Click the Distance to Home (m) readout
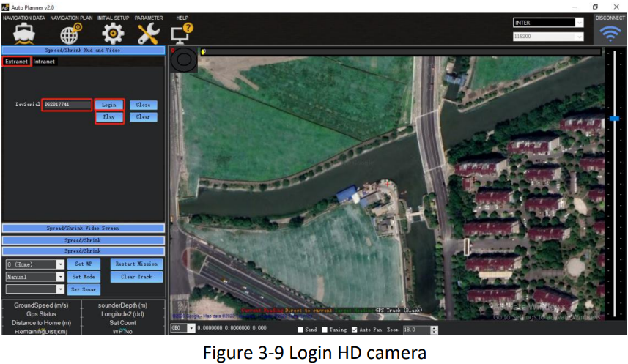628x364 pixels. point(41,323)
